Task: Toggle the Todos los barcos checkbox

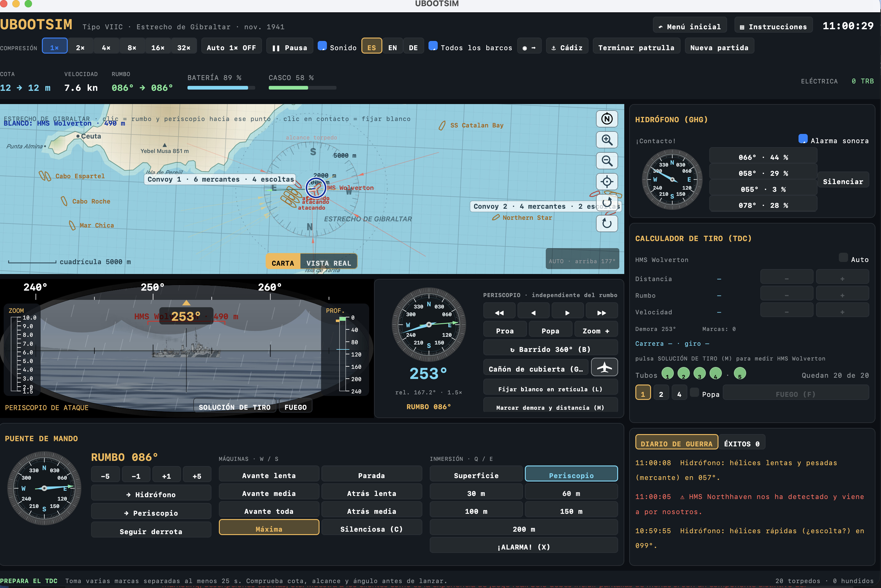Action: coord(432,46)
